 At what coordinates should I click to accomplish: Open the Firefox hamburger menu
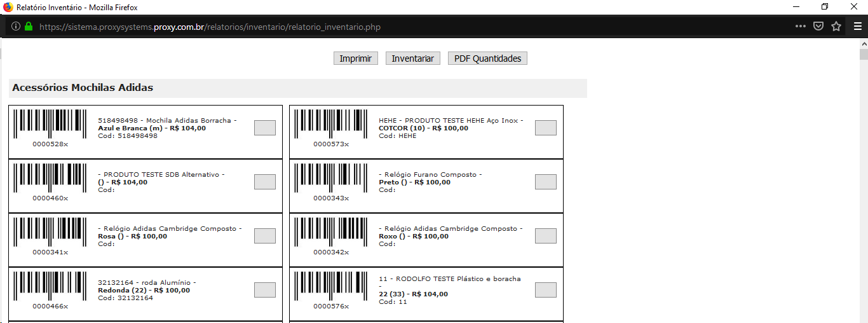point(857,27)
